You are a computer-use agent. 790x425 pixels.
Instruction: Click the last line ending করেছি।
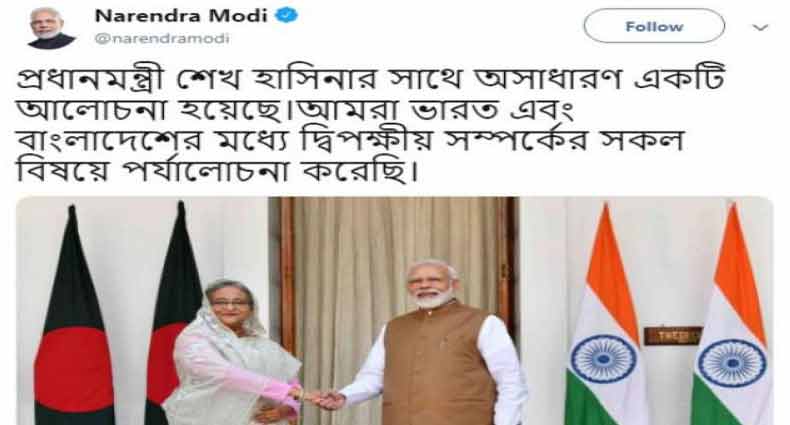tap(218, 171)
